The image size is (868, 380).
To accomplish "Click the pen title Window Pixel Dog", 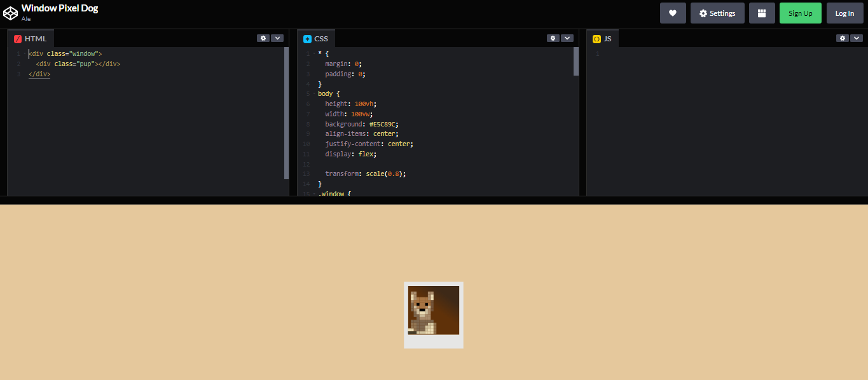I will (x=59, y=8).
